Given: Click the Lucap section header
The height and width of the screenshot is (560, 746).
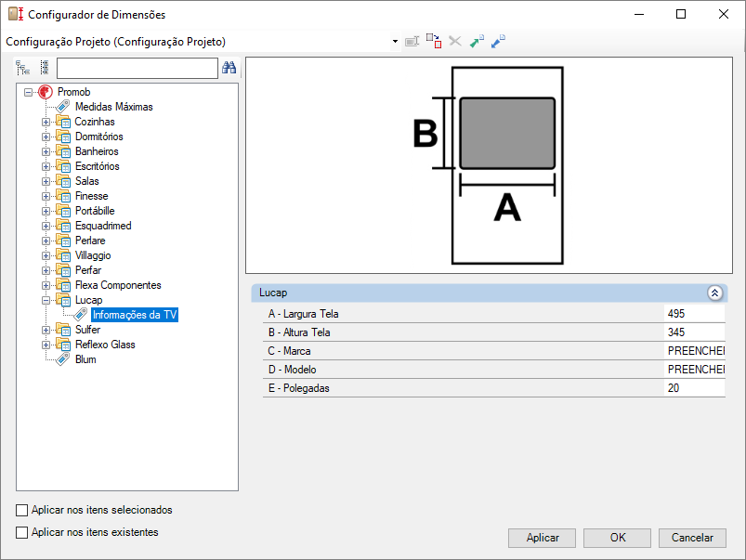Looking at the screenshot, I should point(489,293).
